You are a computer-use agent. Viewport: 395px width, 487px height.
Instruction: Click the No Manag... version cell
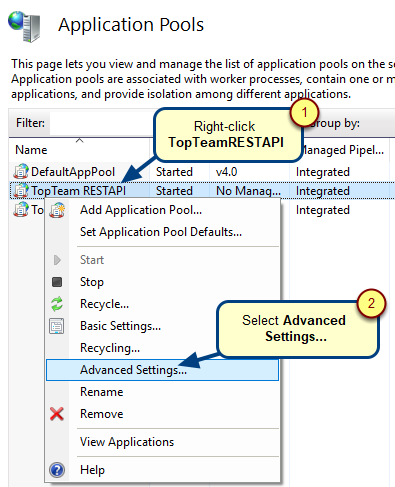[248, 191]
